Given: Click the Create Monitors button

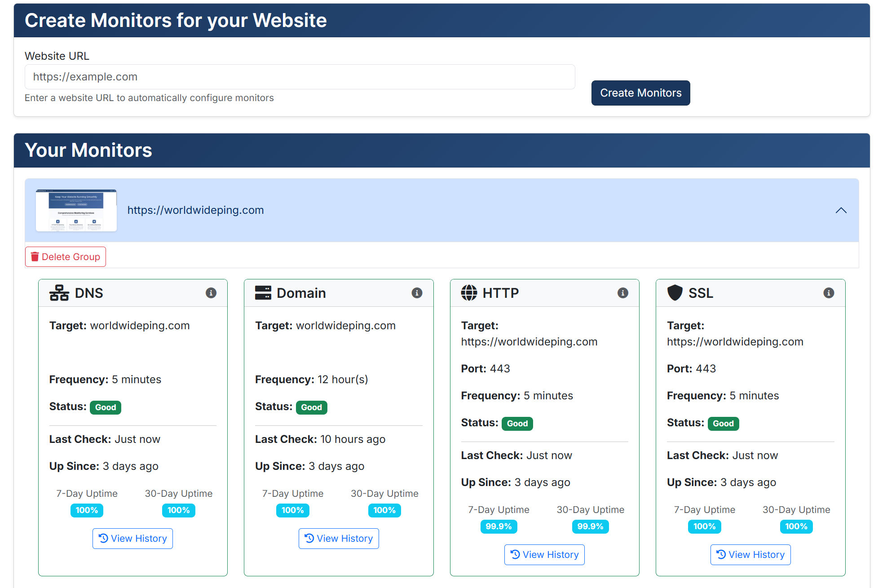Looking at the screenshot, I should [x=640, y=93].
